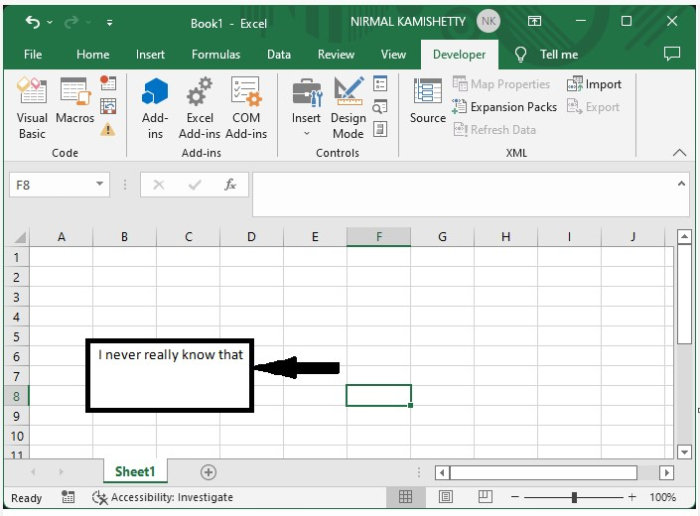
Task: Toggle Design Mode on
Action: click(348, 109)
